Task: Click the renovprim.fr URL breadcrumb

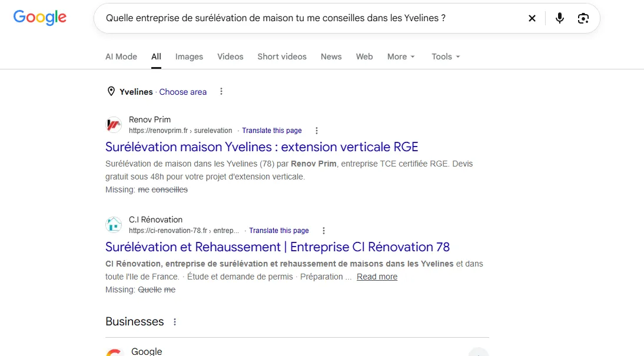Action: (x=180, y=131)
